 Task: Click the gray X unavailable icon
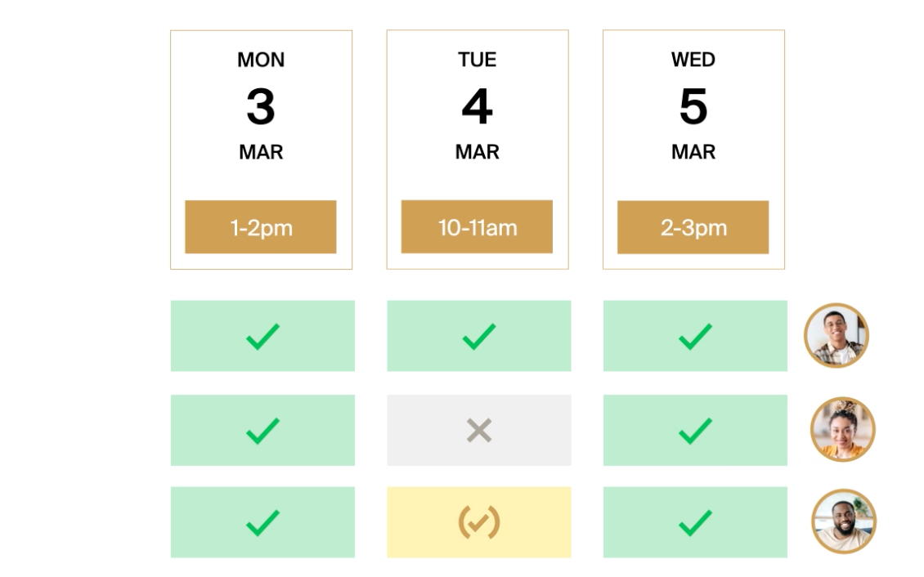tap(478, 431)
